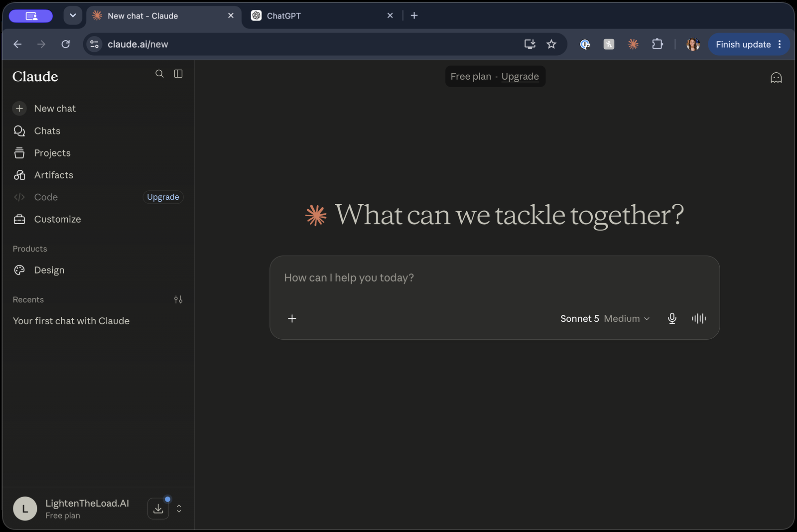Open the Sonnet 5 Medium model dropdown
The height and width of the screenshot is (532, 797).
[605, 318]
